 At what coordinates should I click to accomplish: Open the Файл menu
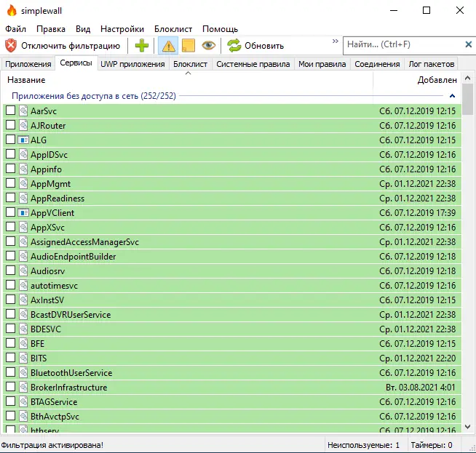(16, 29)
